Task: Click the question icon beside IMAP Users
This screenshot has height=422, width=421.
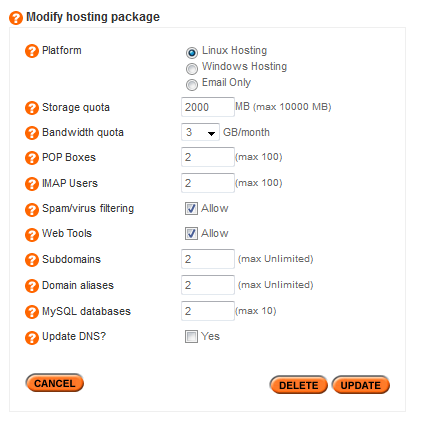Action: pyautogui.click(x=32, y=184)
